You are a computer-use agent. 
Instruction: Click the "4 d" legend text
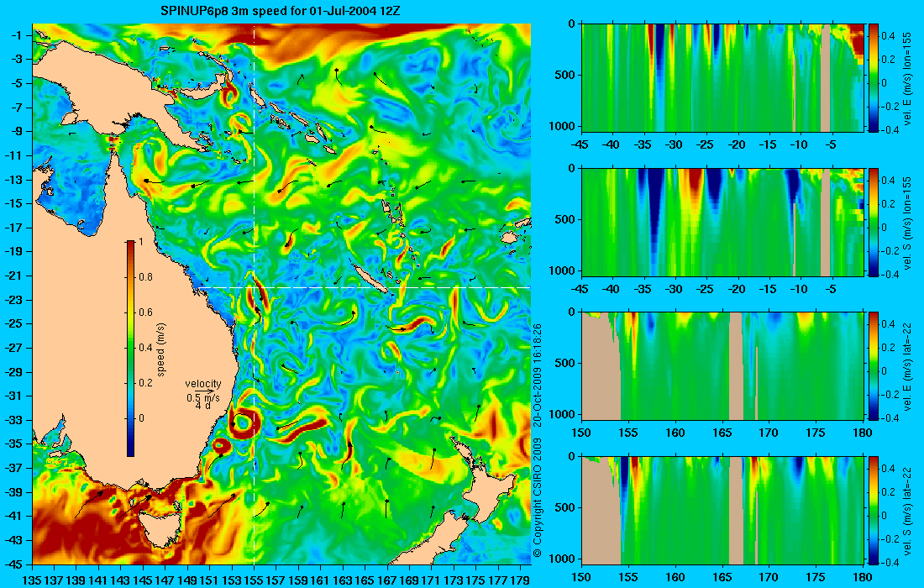202,407
